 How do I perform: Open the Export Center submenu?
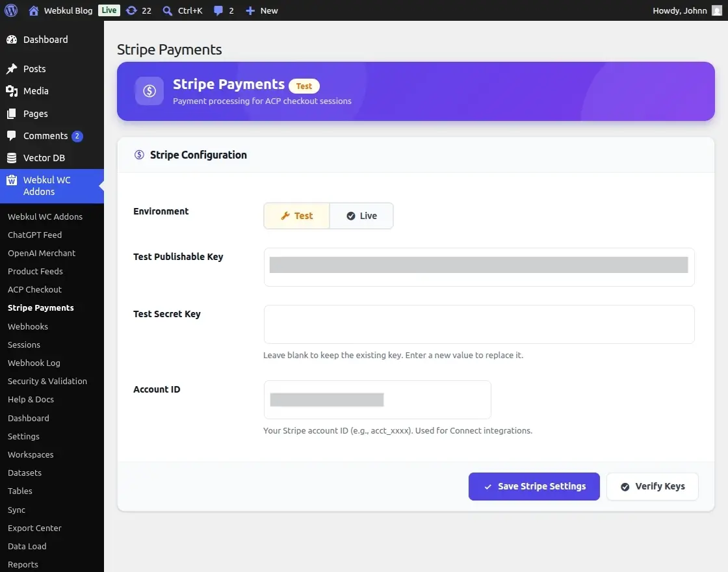(x=34, y=528)
